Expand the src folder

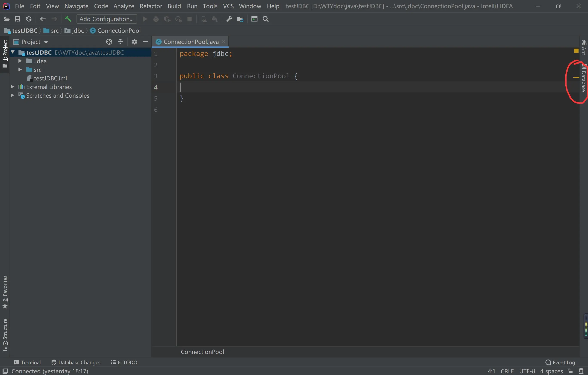(20, 70)
